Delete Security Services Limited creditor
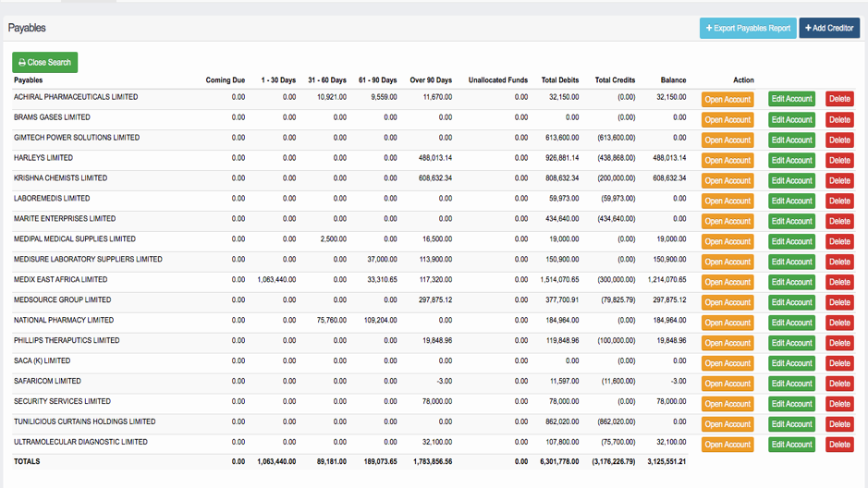Screen dimensions: 868x488 click(x=839, y=404)
